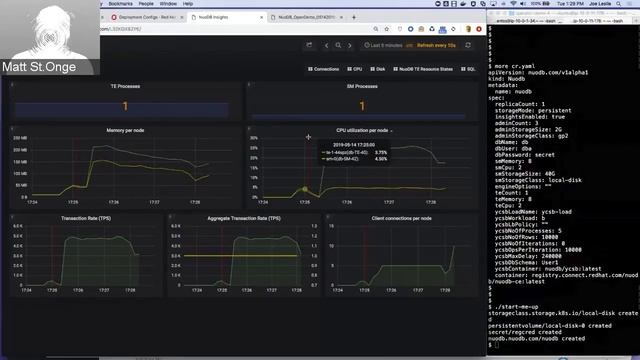Open the Disk dashboard link

378,69
